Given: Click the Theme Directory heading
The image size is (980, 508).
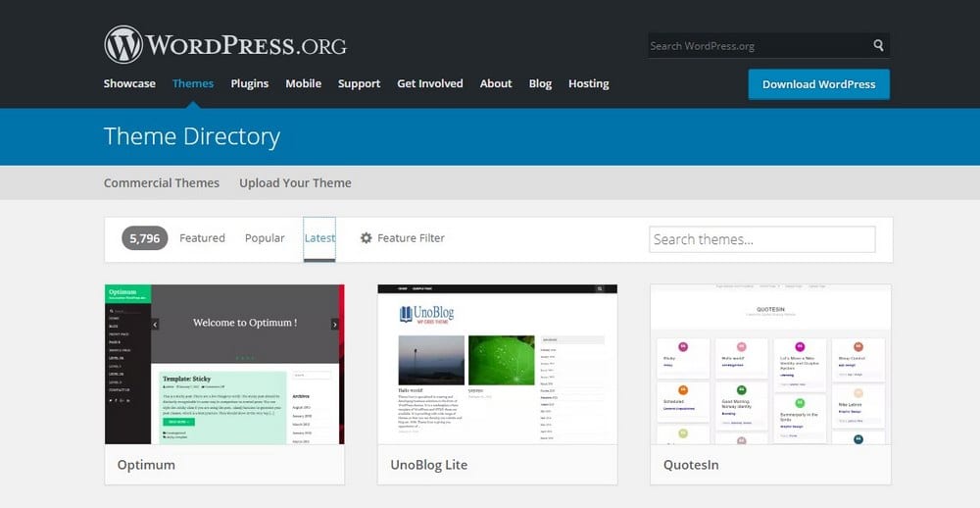Looking at the screenshot, I should pyautogui.click(x=192, y=136).
